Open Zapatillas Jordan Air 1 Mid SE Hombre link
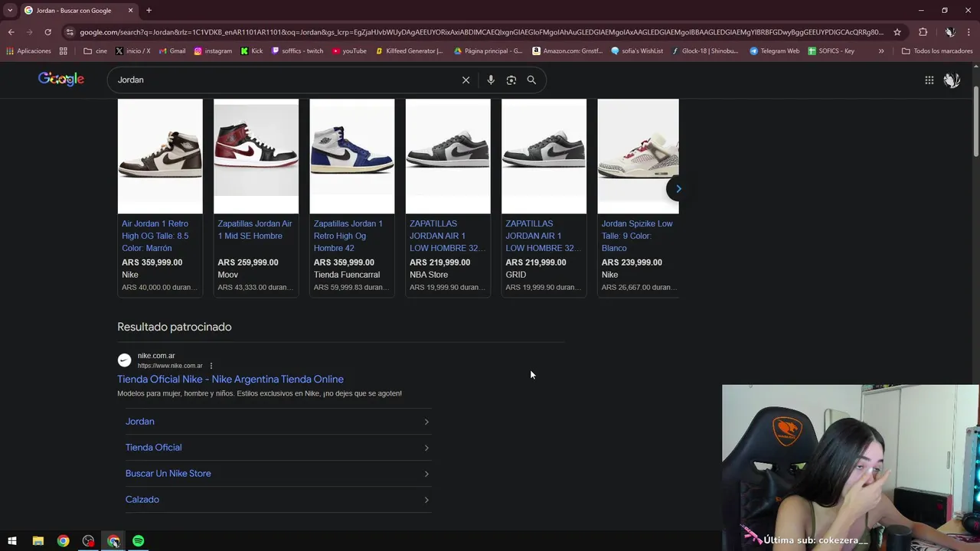The height and width of the screenshot is (551, 980). 255,230
